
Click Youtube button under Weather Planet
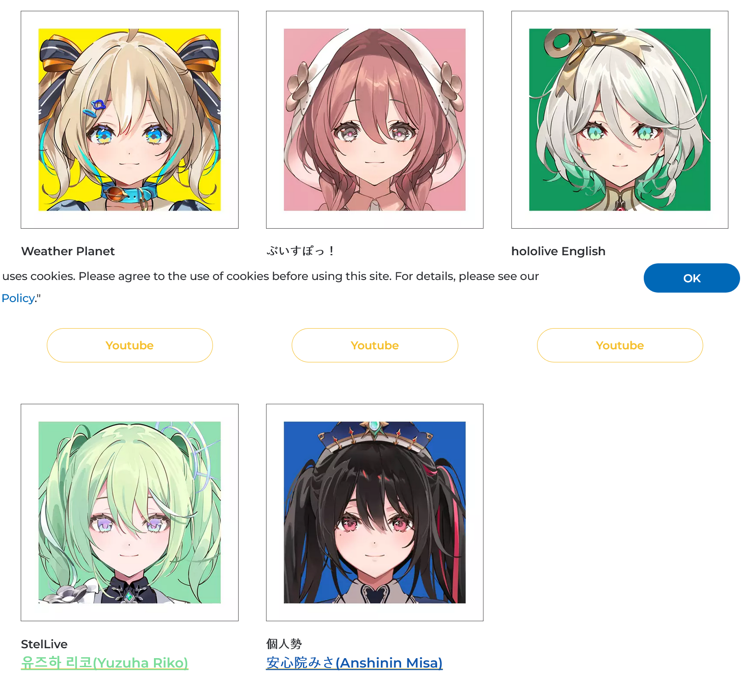click(130, 345)
